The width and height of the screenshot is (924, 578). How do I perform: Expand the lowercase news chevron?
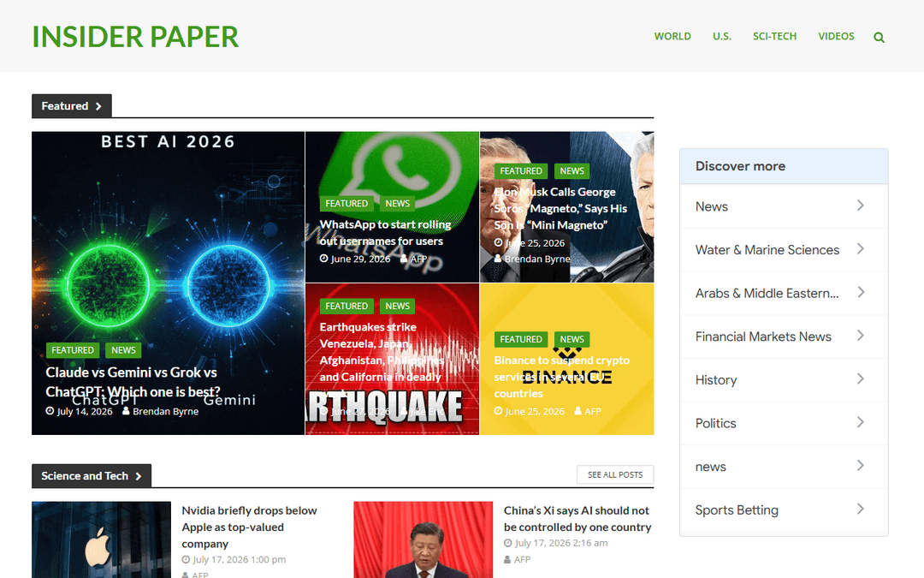(x=861, y=465)
